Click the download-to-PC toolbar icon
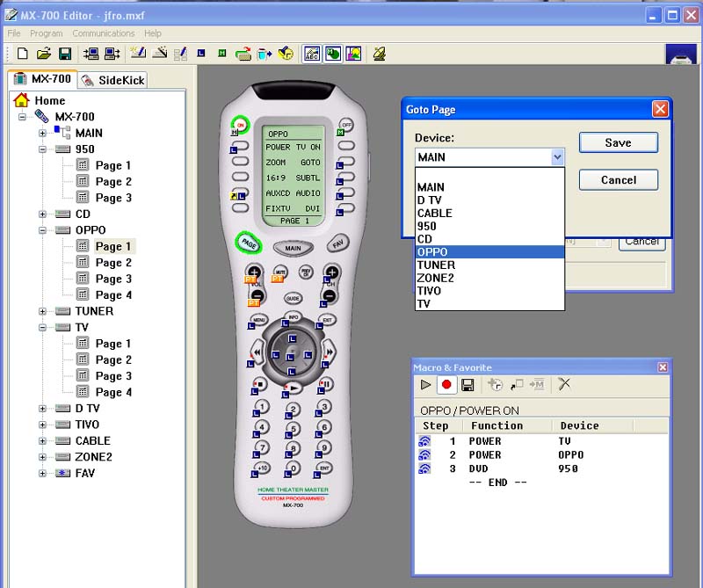Screen dimensions: 703x588 pyautogui.click(x=91, y=54)
